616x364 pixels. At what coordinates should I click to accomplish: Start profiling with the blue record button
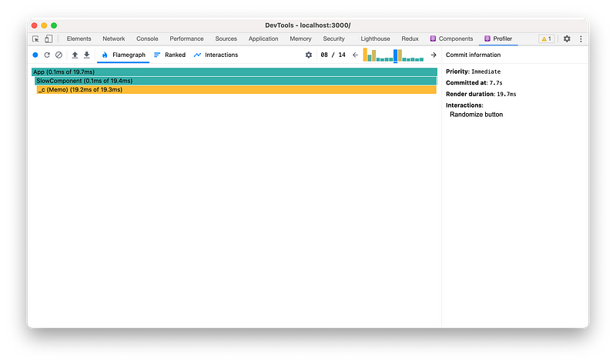point(35,55)
